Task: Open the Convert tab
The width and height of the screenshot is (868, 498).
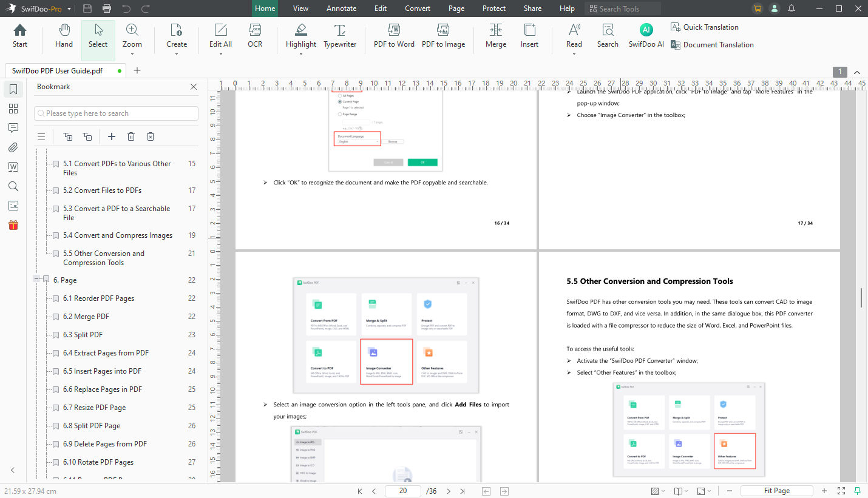Action: pyautogui.click(x=418, y=8)
